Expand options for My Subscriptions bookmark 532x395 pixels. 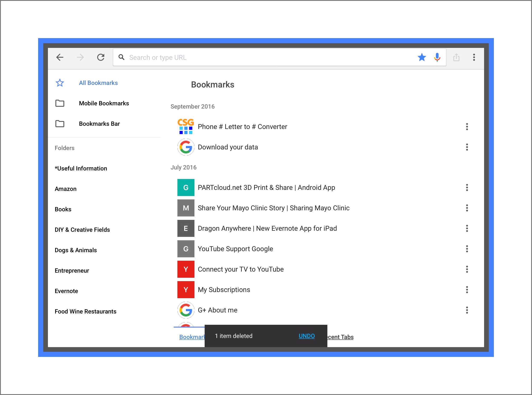tap(467, 290)
